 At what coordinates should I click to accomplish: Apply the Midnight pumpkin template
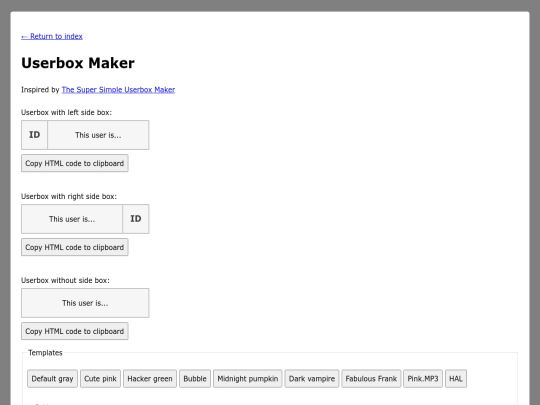click(x=248, y=379)
